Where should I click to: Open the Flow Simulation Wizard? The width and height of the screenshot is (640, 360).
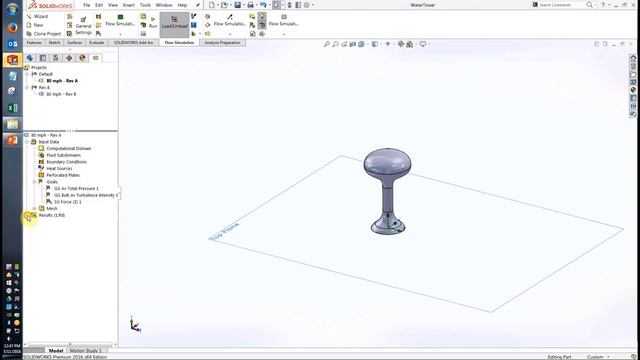click(x=37, y=16)
